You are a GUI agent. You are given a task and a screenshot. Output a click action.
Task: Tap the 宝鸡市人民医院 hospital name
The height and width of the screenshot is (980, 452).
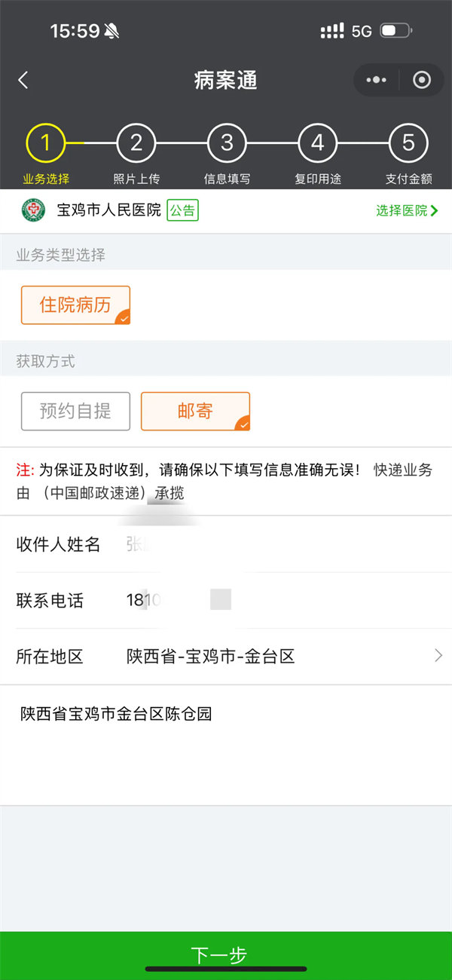109,210
